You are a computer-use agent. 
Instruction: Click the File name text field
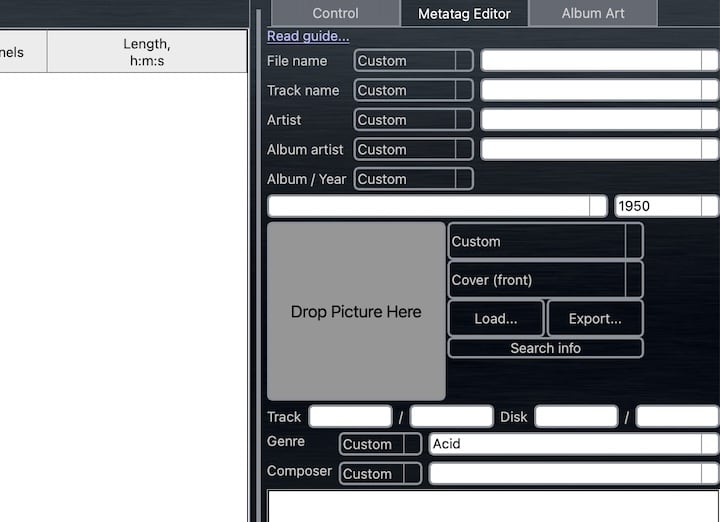click(600, 61)
